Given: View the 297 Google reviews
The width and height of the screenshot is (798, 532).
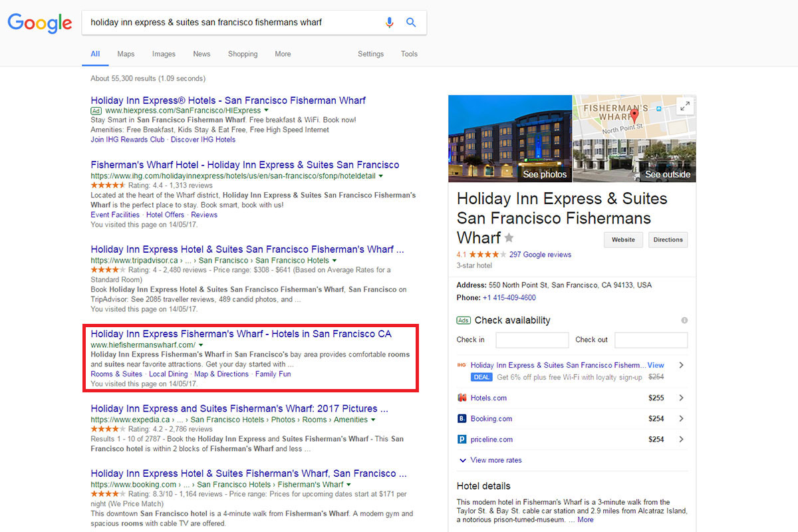Looking at the screenshot, I should tap(540, 254).
